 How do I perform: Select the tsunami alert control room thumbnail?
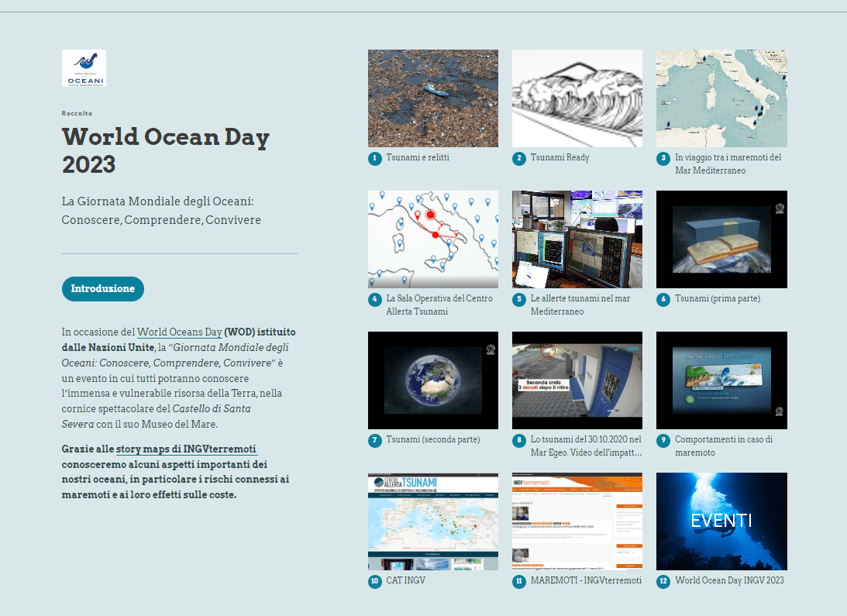pyautogui.click(x=577, y=239)
